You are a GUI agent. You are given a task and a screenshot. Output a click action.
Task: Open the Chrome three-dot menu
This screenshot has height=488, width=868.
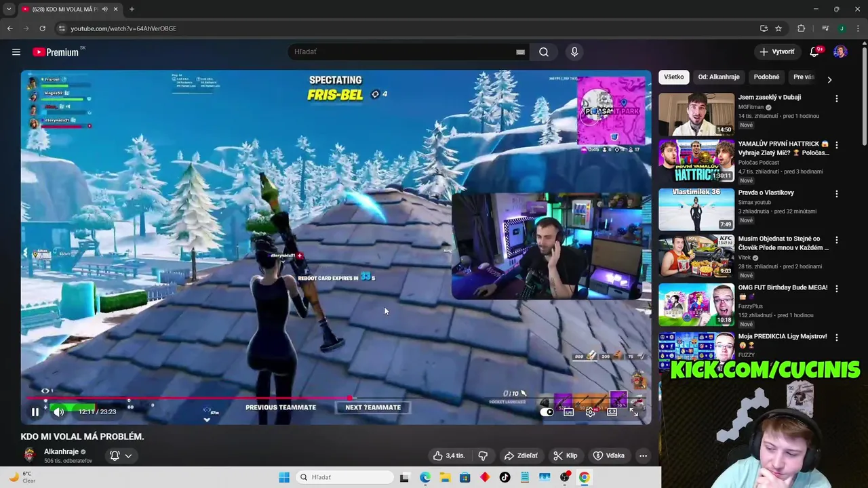click(x=859, y=28)
